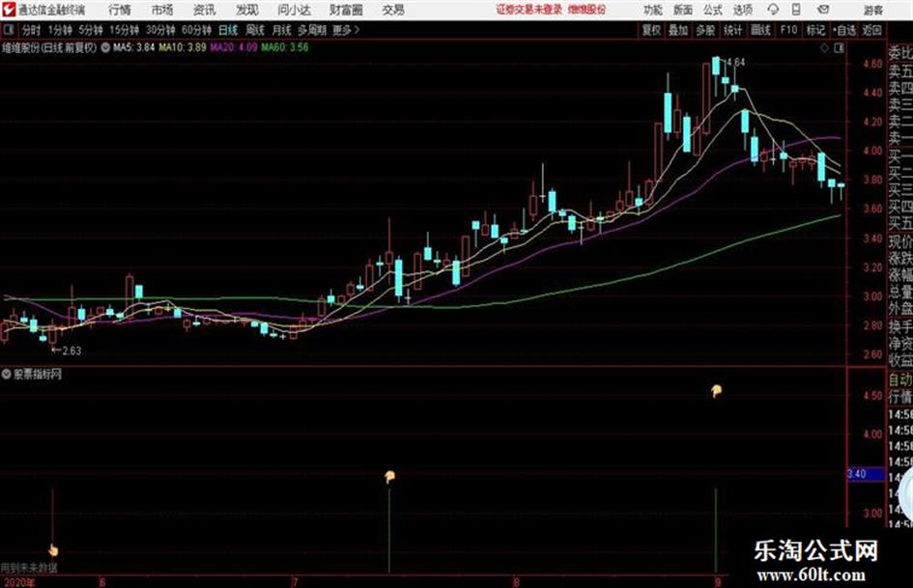The image size is (913, 588).
Task: Open the 市场 menu
Action: 162,10
